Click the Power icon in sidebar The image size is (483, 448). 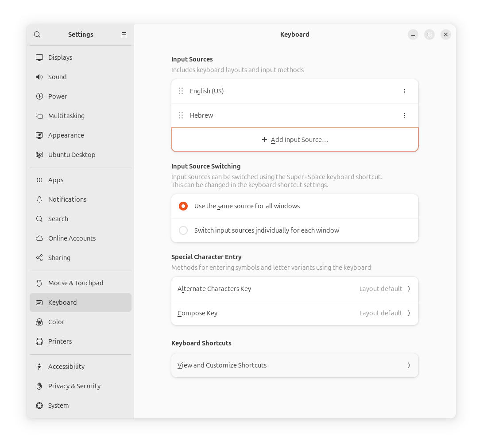39,96
